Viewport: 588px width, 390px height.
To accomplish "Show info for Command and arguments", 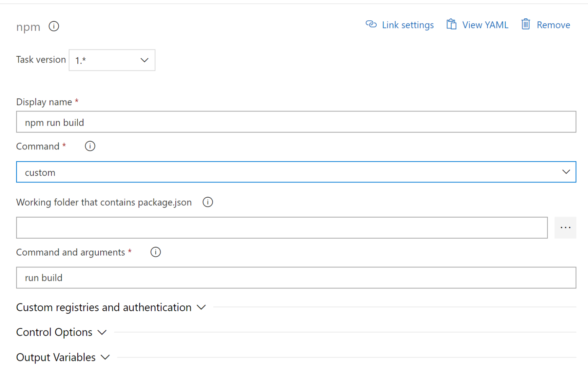I will point(155,252).
